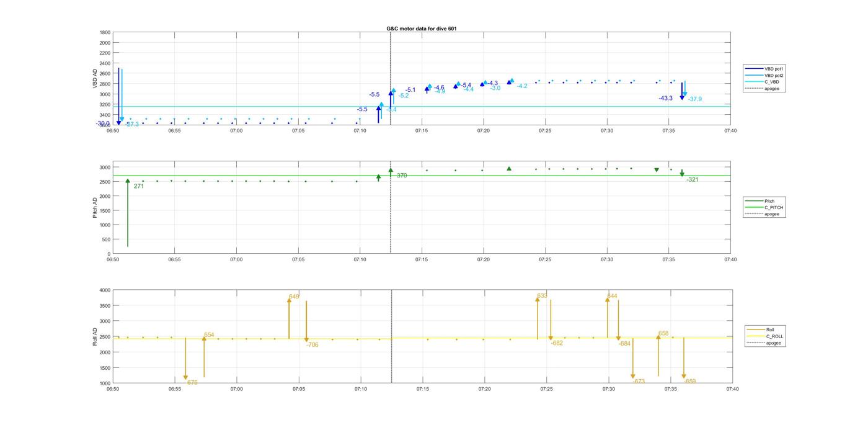Screen dimensions: 868x430
Task: Click the "-659" roll data label
Action: [689, 382]
